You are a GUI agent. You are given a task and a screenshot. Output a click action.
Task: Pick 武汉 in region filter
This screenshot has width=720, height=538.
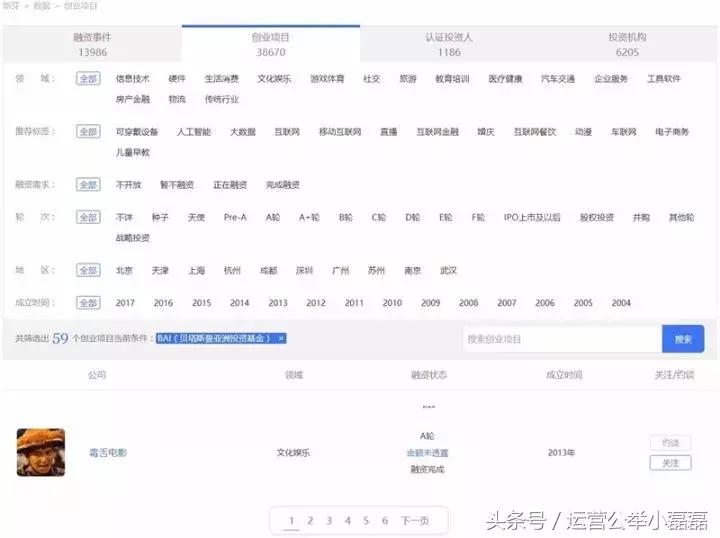point(448,270)
